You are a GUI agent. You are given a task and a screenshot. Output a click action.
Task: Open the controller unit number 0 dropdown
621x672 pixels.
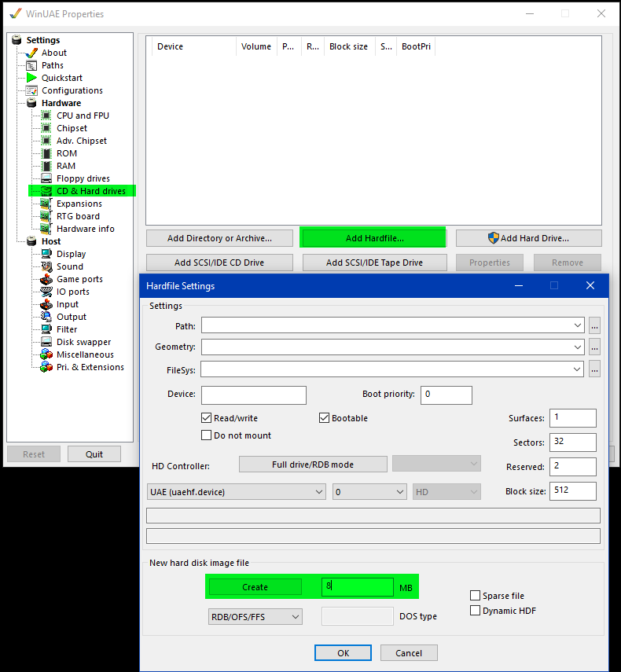tap(369, 492)
